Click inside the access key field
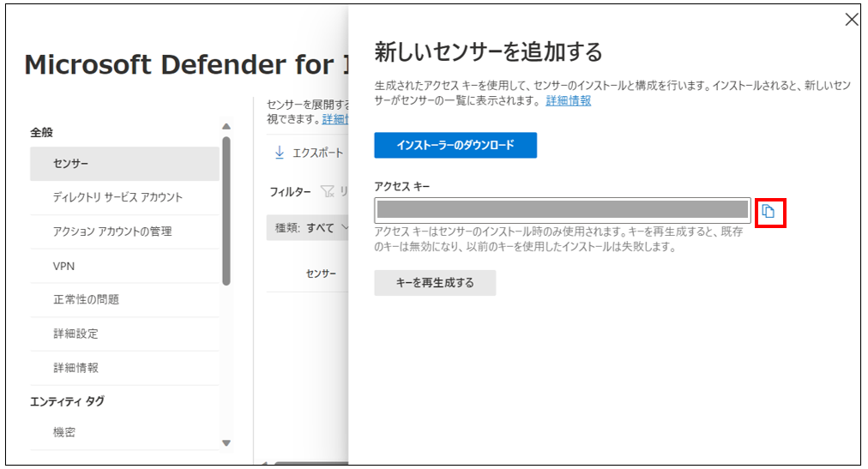The width and height of the screenshot is (868, 469). [x=563, y=210]
